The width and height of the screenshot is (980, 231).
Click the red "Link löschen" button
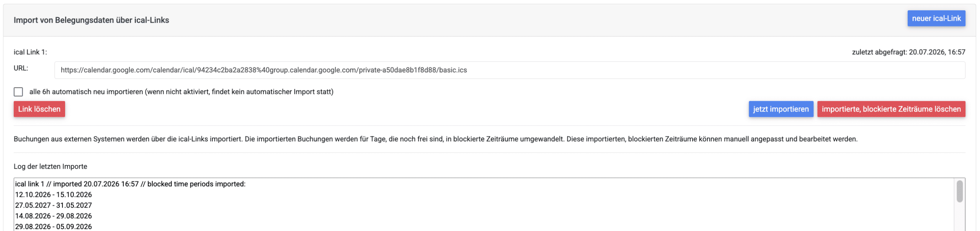(x=39, y=109)
